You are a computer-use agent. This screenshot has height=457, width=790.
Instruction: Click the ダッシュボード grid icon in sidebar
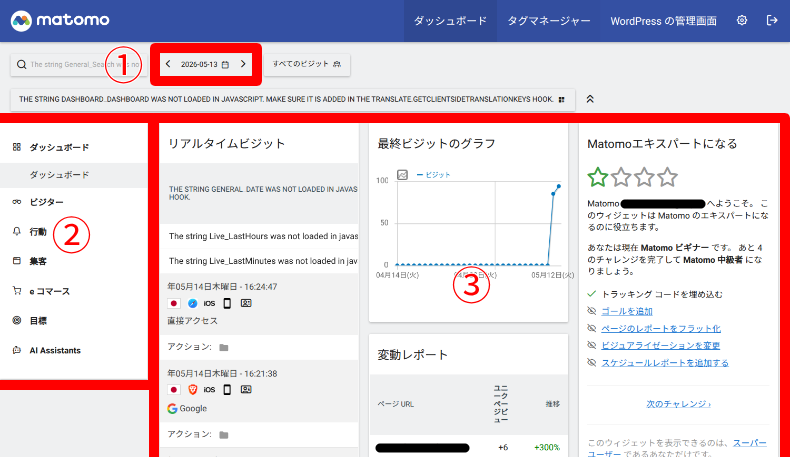tap(17, 147)
